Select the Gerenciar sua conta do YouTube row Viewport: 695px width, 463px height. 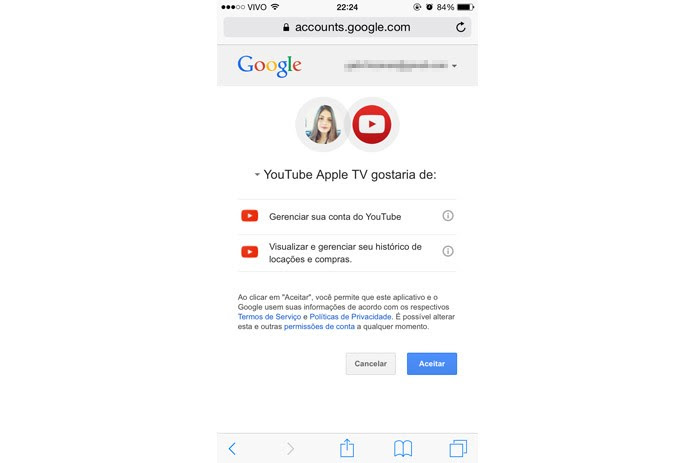(x=347, y=217)
